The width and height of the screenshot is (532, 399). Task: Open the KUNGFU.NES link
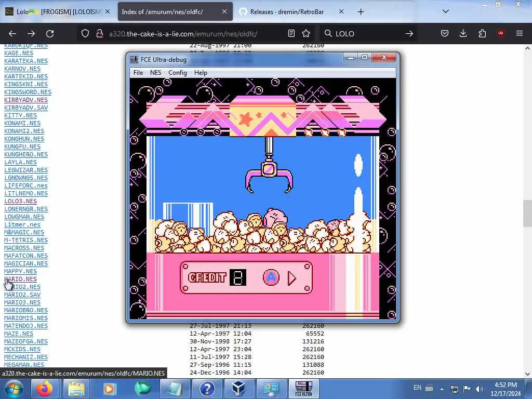(x=22, y=147)
